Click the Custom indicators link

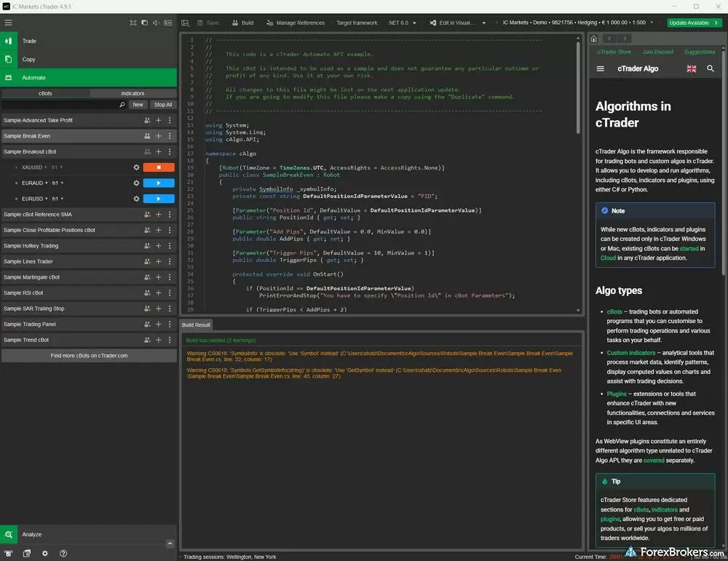click(631, 353)
